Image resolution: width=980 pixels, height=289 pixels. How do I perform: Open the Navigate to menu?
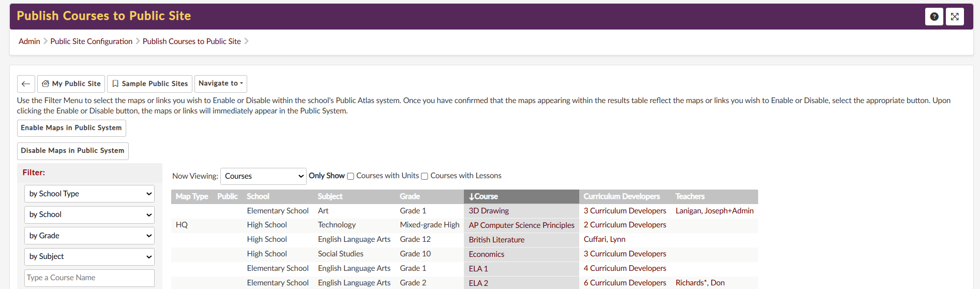(221, 83)
